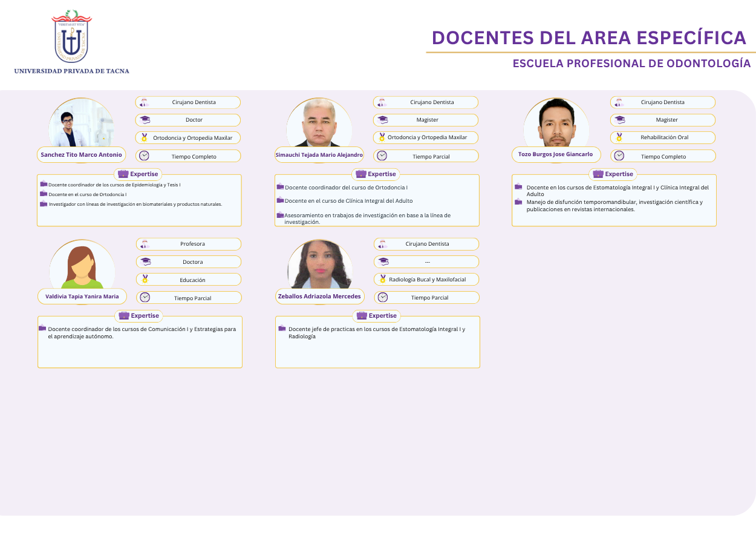Click graduation cap icon beside Doctor label
Screen dimensions: 756x535
(145, 120)
